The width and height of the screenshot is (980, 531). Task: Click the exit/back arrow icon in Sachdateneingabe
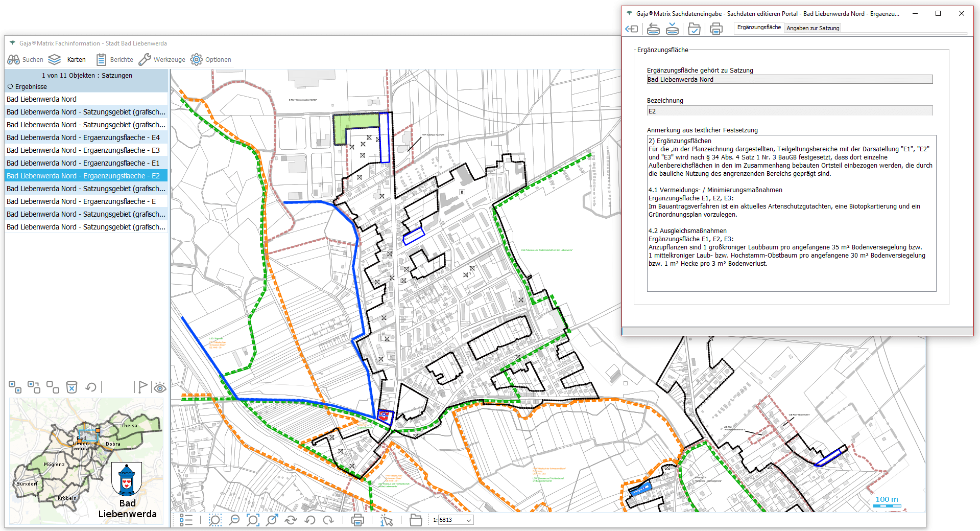pyautogui.click(x=632, y=29)
